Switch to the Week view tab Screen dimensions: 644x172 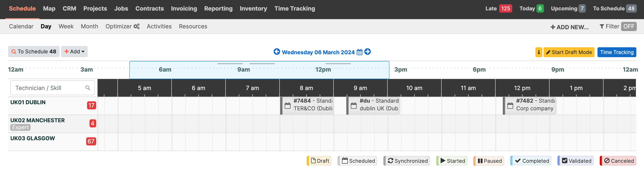pos(66,26)
